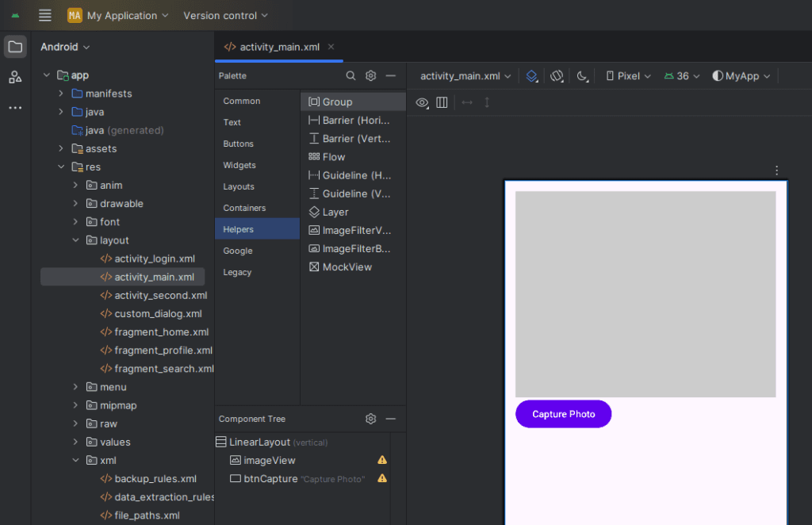Viewport: 812px width, 525px height.
Task: Open the preview's three-dot options menu
Action: click(776, 171)
